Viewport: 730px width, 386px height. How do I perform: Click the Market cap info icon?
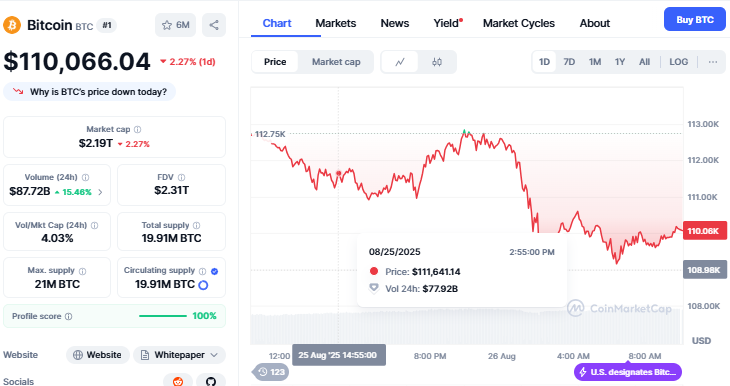click(x=137, y=129)
